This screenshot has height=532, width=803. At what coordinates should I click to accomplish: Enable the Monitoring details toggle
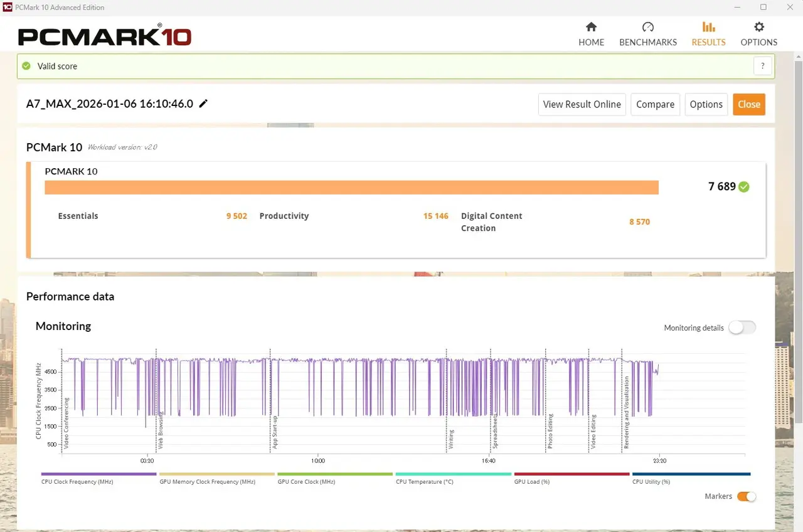click(742, 327)
